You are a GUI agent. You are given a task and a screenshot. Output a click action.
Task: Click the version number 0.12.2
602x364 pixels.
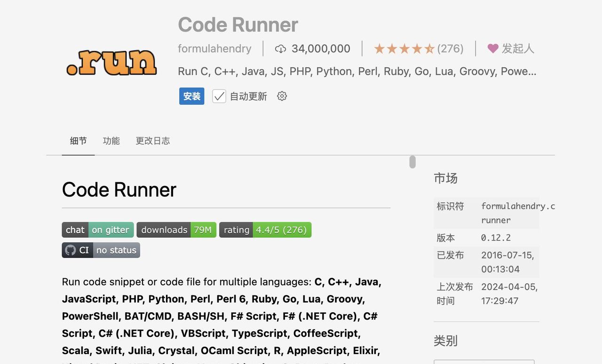pyautogui.click(x=495, y=237)
